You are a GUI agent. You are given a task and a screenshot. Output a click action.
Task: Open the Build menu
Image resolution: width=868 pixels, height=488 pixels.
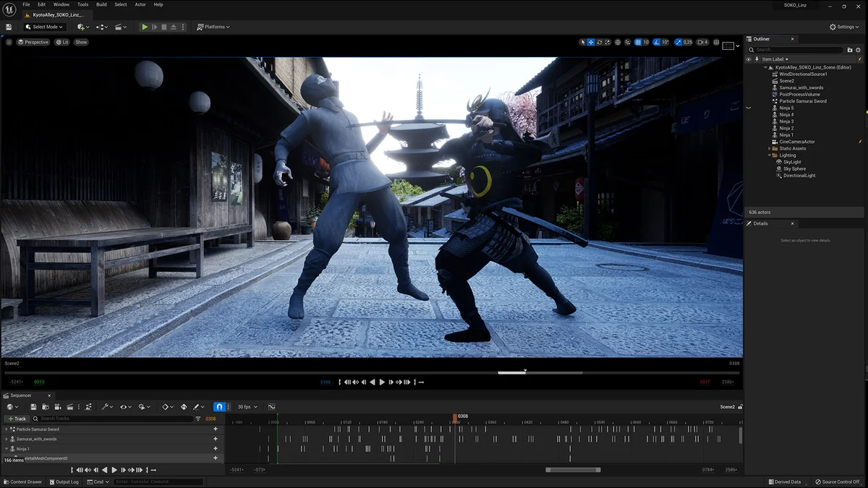101,4
